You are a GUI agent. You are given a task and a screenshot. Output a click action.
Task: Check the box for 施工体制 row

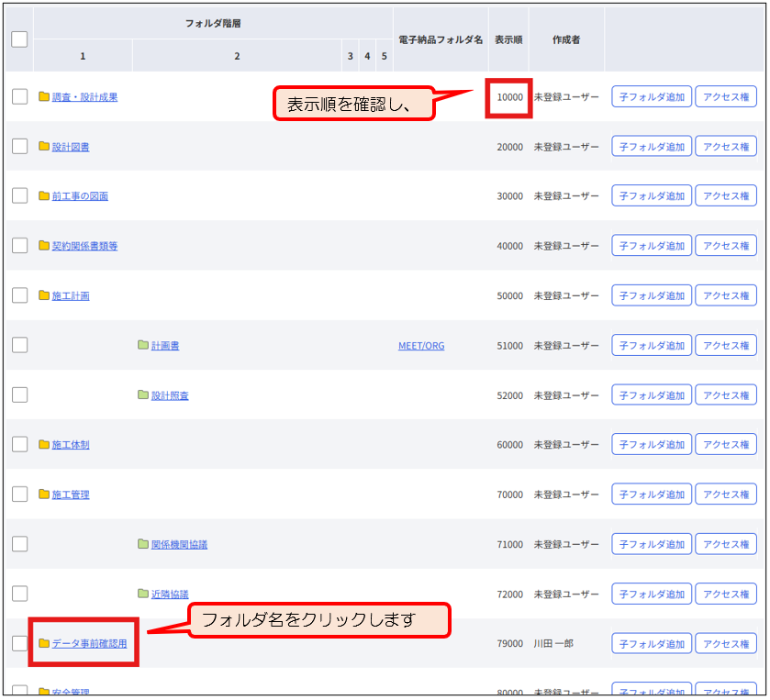click(19, 444)
